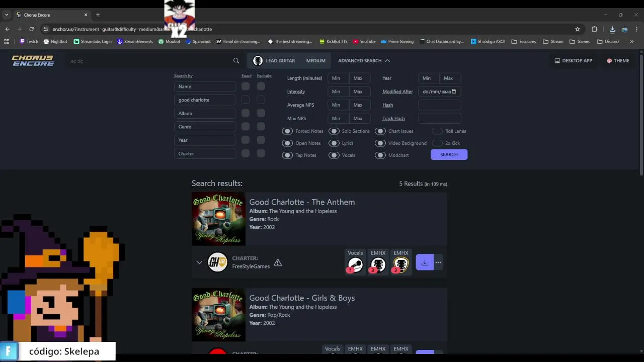Click the second EMHX guitar icon for The Anthem
Screen dimensions: 644x362
(x=401, y=264)
